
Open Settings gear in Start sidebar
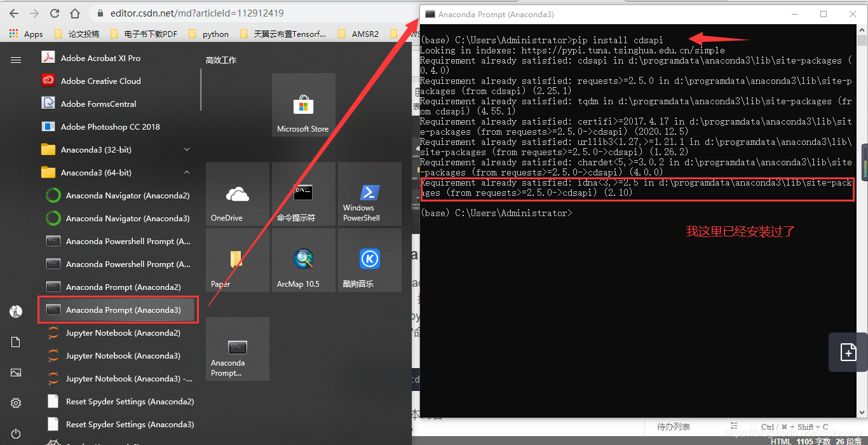[16, 403]
